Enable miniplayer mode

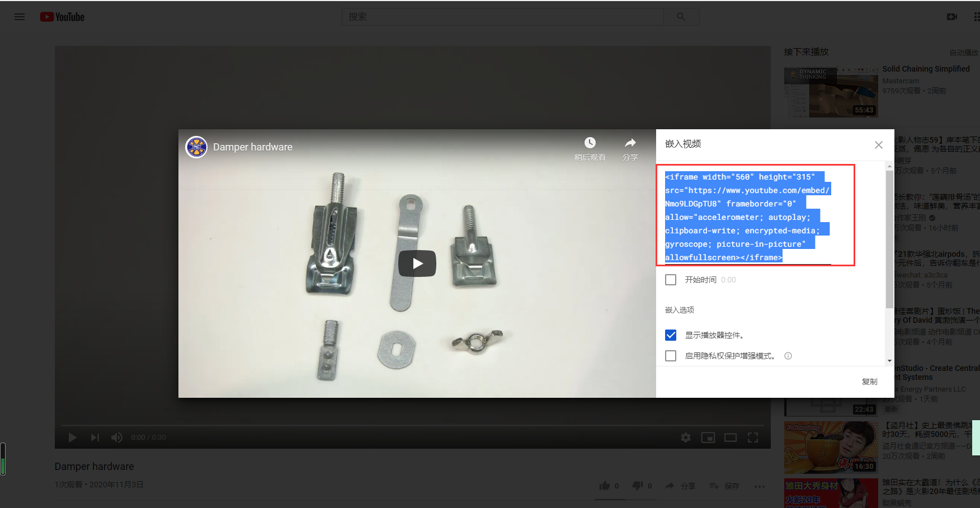click(708, 438)
